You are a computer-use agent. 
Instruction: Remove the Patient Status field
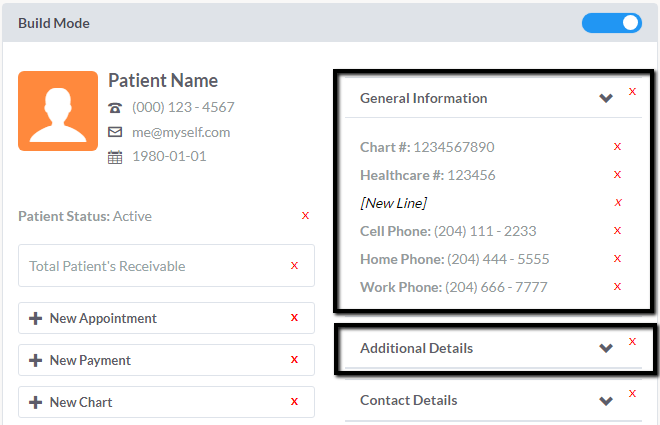[306, 215]
